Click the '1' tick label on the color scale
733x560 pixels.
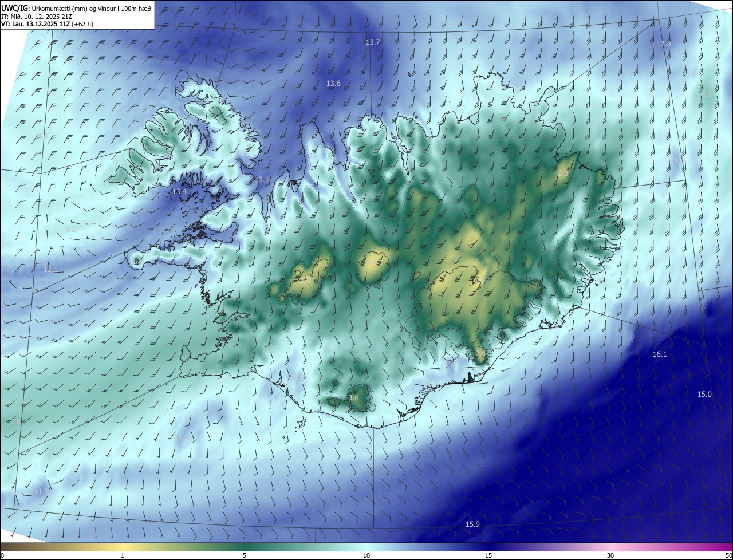(123, 556)
